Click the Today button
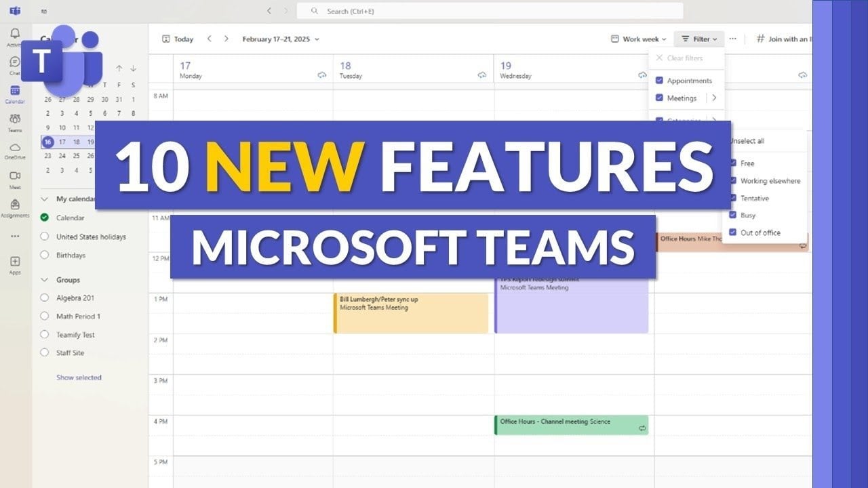 [x=178, y=39]
